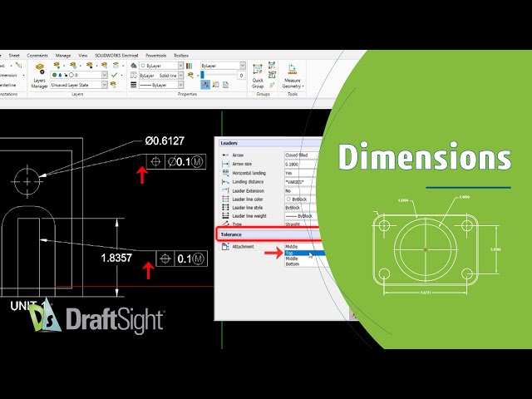The image size is (532, 399).
Task: Click the Attachment property icon
Action: pyautogui.click(x=225, y=247)
